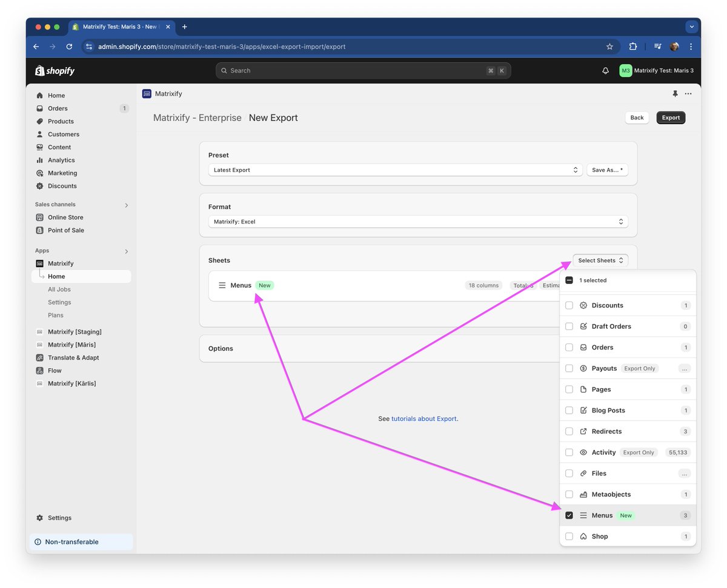Click the Point of Sale icon
This screenshot has height=588, width=727.
(x=40, y=230)
